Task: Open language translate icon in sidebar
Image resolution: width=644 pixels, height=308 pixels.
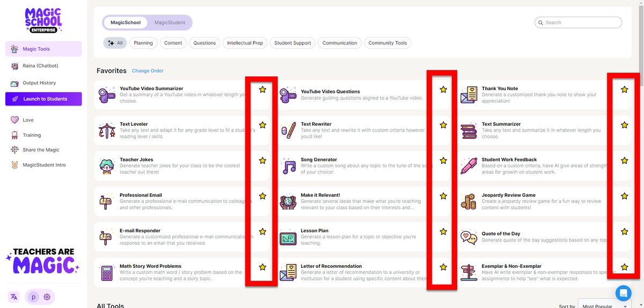Action: pyautogui.click(x=14, y=297)
